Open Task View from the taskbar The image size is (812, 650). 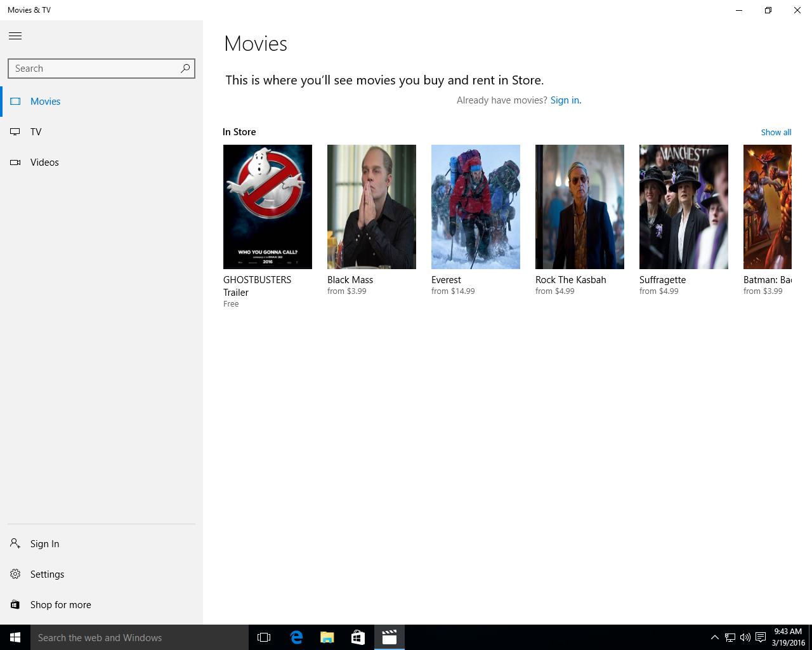(264, 637)
